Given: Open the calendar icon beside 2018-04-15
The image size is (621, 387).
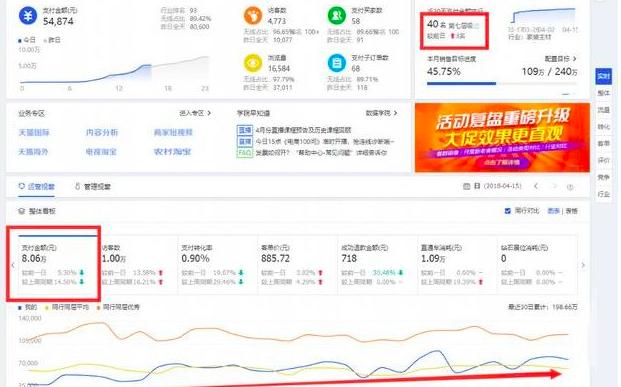Looking at the screenshot, I should tap(466, 186).
